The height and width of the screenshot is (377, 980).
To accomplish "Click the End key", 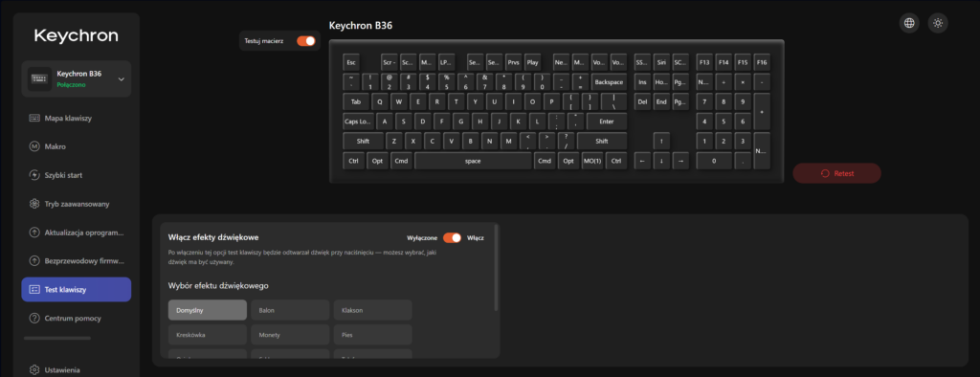I will coord(661,101).
